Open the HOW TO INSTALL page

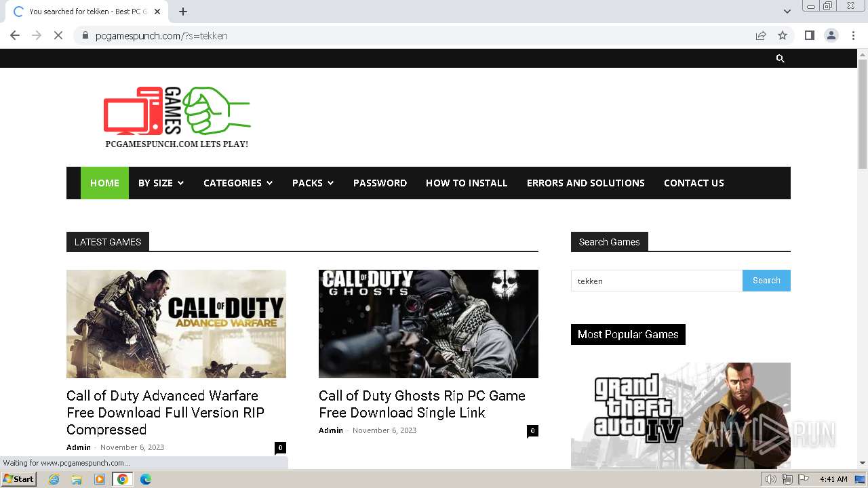[467, 183]
